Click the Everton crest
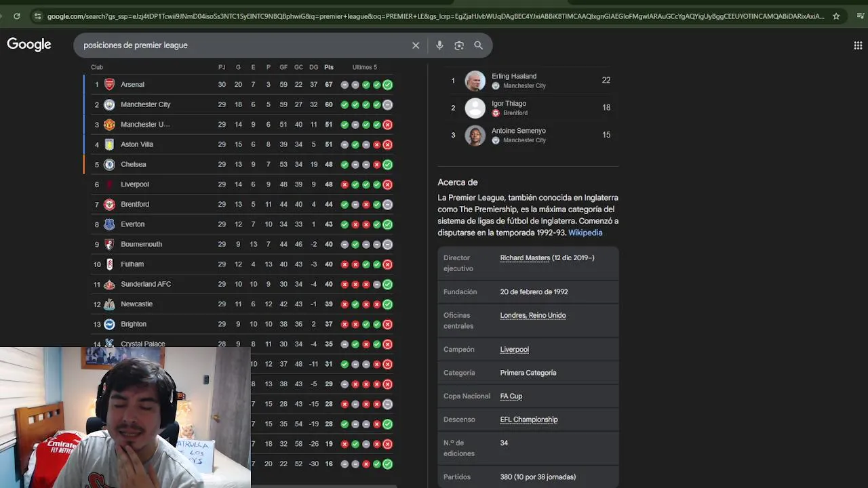Screen dimensions: 868x488 click(x=109, y=224)
